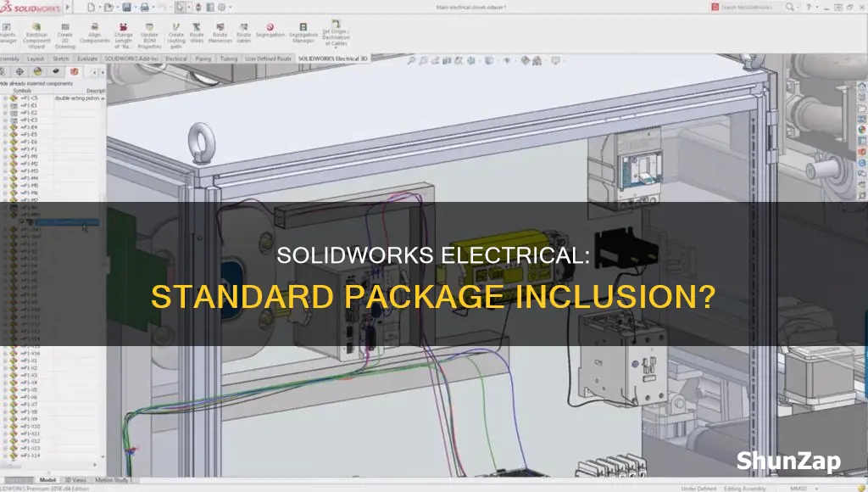This screenshot has width=868, height=492.
Task: Open the DimXpert crosshair panel tab
Action: (19, 71)
